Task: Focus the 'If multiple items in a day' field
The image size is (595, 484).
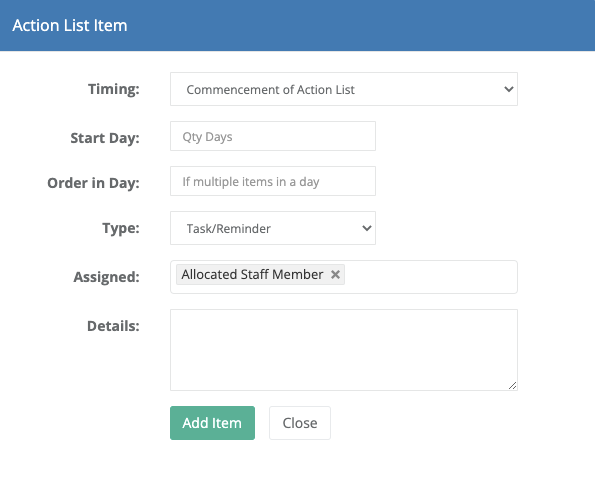Action: pos(273,181)
